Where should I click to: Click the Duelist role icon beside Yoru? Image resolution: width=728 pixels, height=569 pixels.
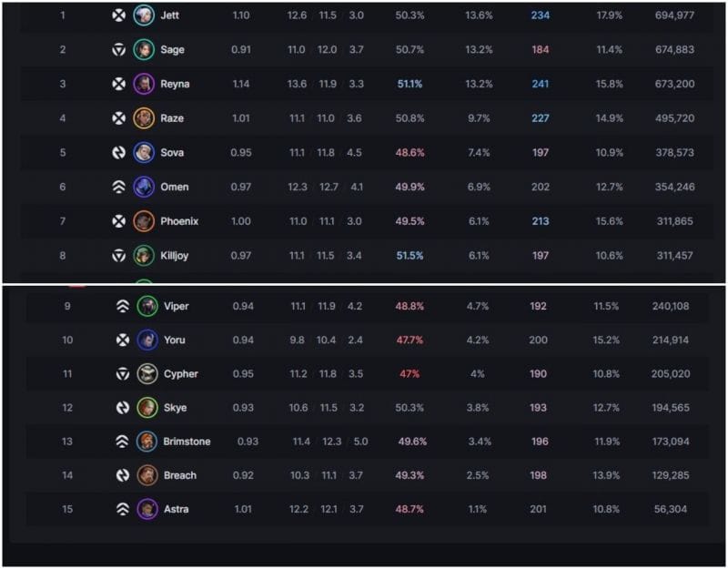coord(122,340)
